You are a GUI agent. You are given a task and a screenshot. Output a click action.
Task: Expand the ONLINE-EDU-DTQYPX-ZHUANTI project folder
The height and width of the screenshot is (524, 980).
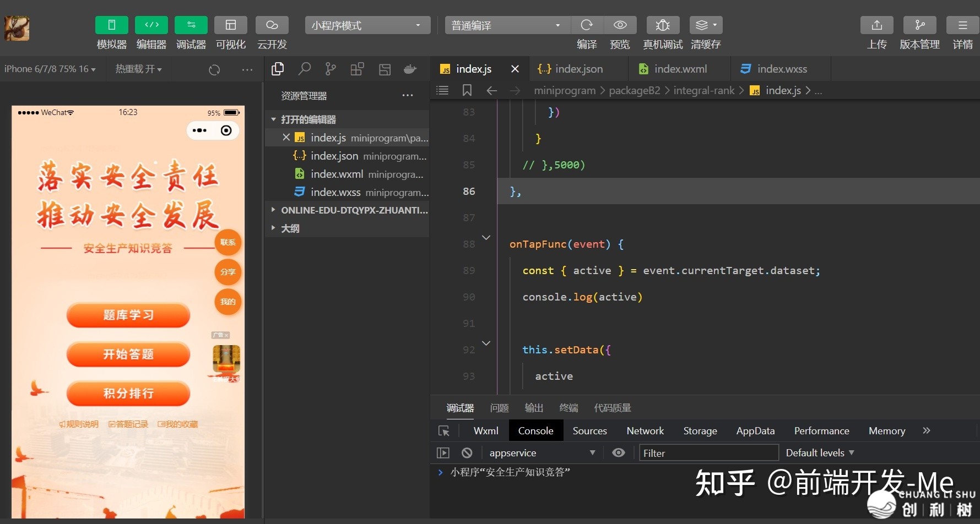pyautogui.click(x=347, y=210)
